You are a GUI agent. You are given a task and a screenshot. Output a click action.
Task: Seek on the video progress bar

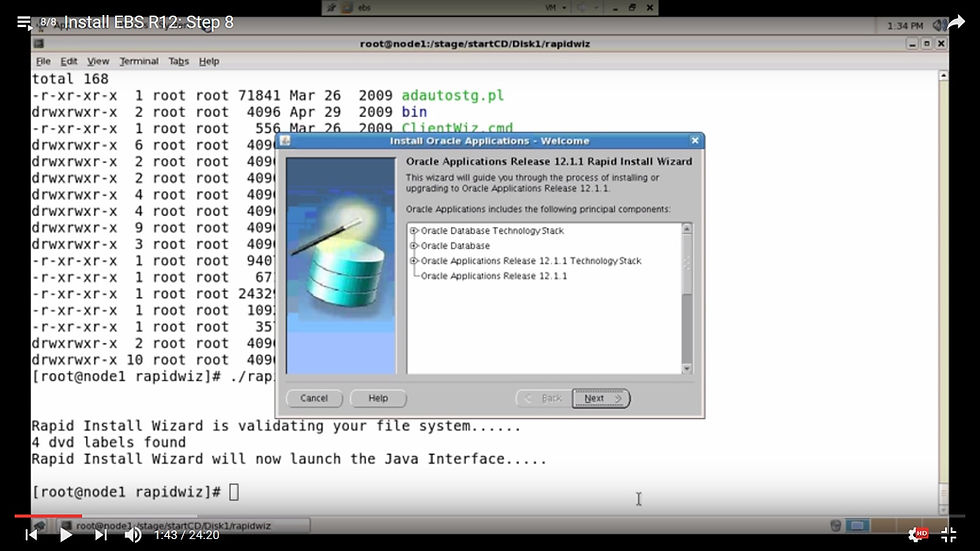coord(489,516)
